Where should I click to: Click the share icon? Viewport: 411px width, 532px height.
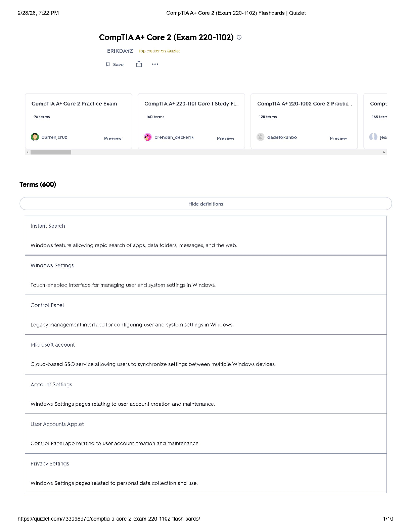pos(139,64)
